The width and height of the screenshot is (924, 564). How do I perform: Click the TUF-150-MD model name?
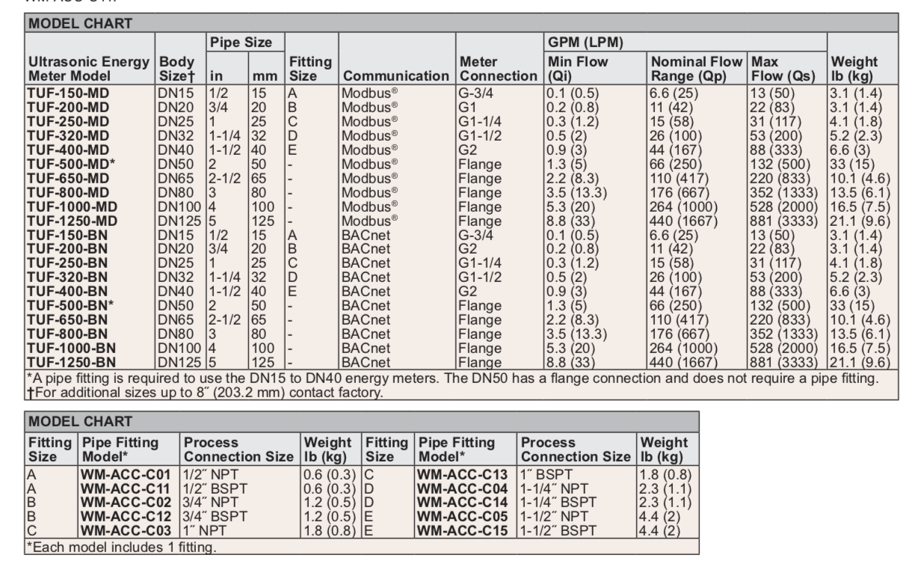point(65,94)
